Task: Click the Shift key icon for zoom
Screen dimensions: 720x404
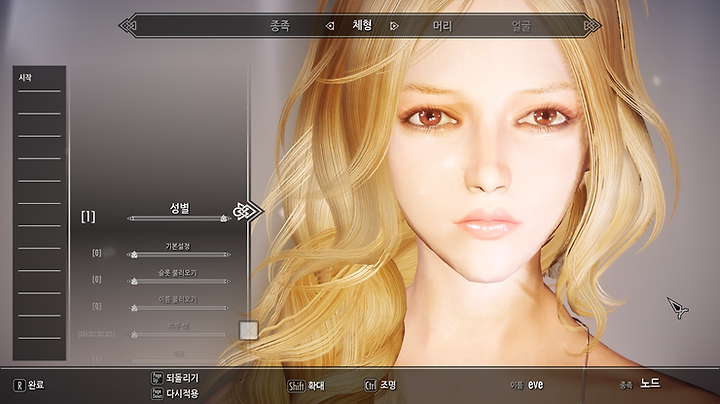Action: tap(296, 386)
